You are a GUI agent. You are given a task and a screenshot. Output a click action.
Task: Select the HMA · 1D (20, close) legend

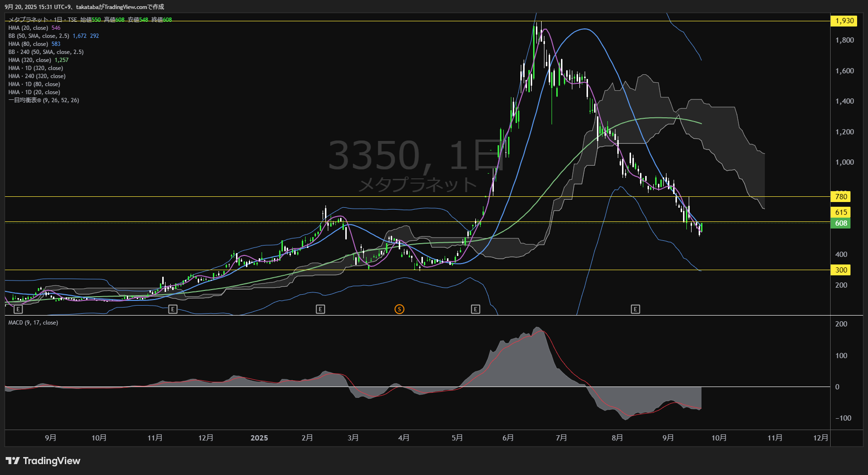34,92
